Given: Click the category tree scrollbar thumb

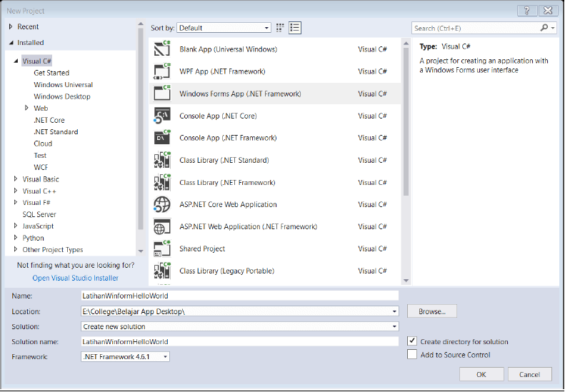Looking at the screenshot, I should click(141, 129).
